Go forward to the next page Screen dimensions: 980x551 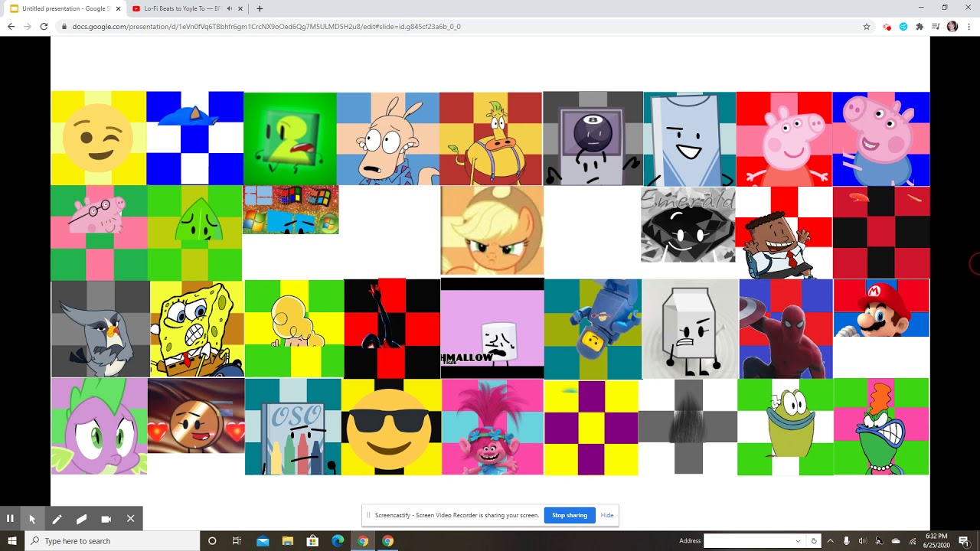point(28,26)
